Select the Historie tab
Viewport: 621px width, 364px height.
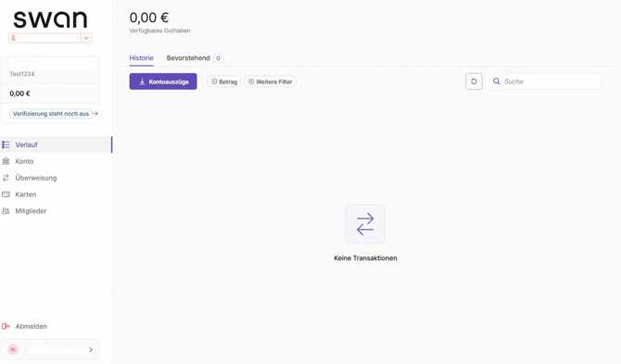pos(142,58)
